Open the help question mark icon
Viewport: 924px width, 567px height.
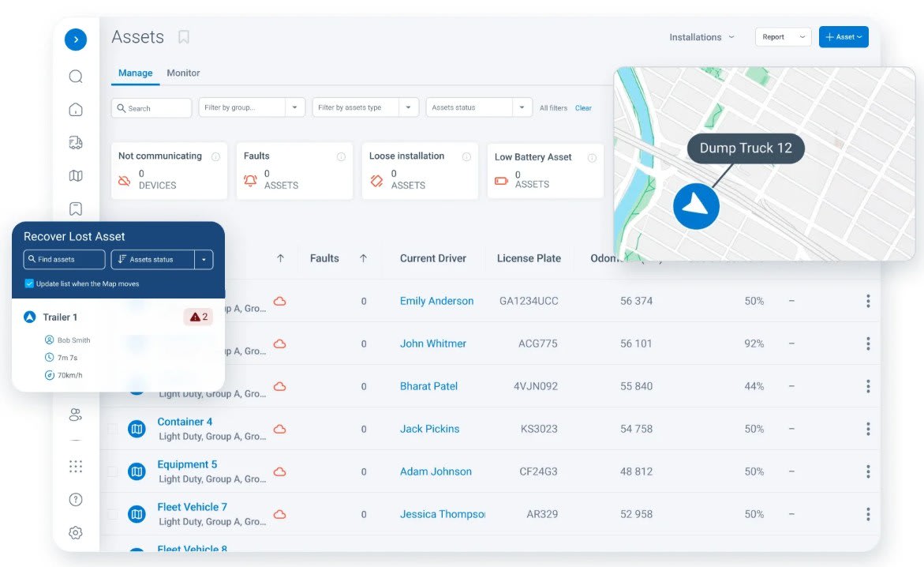pos(76,499)
